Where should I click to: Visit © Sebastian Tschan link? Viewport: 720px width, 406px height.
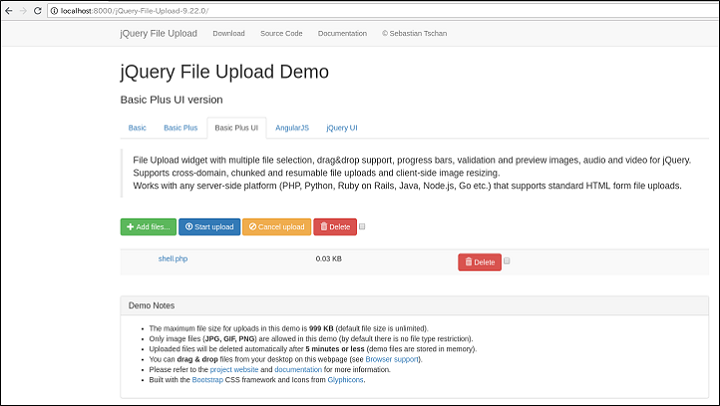[414, 34]
